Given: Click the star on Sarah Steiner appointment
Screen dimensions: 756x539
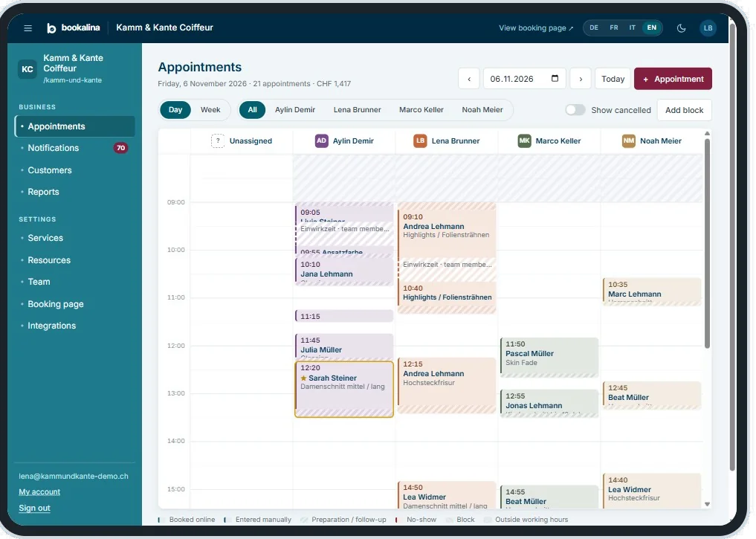Looking at the screenshot, I should [x=304, y=378].
